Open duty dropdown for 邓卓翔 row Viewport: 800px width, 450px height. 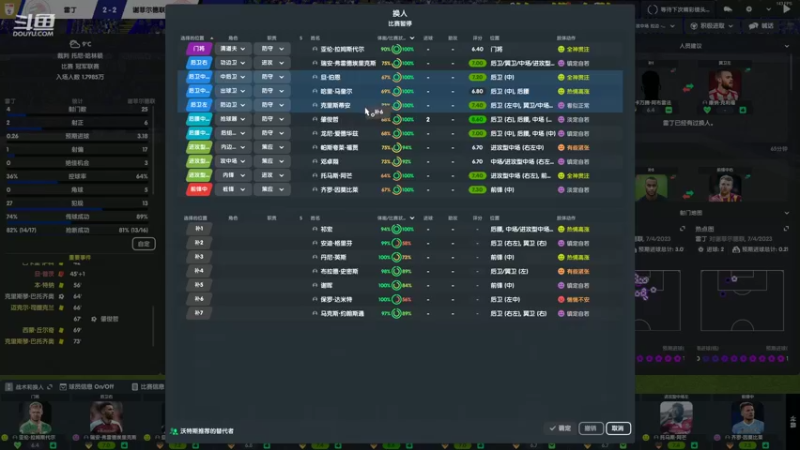[x=272, y=161]
